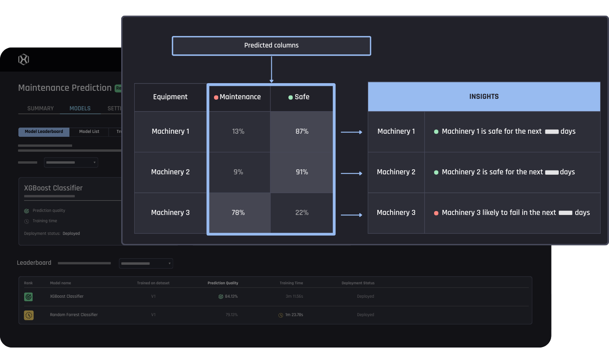Select the Model Leaderboard tab
Image resolution: width=609 pixels, height=364 pixels.
click(44, 132)
